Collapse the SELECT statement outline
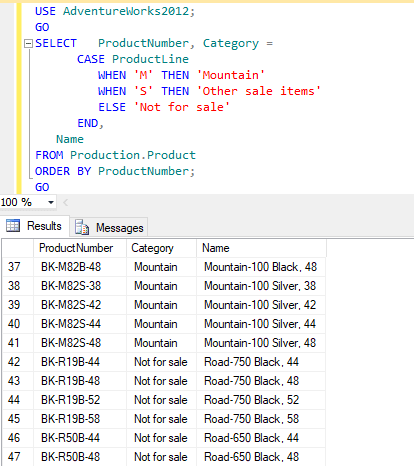 (28, 44)
